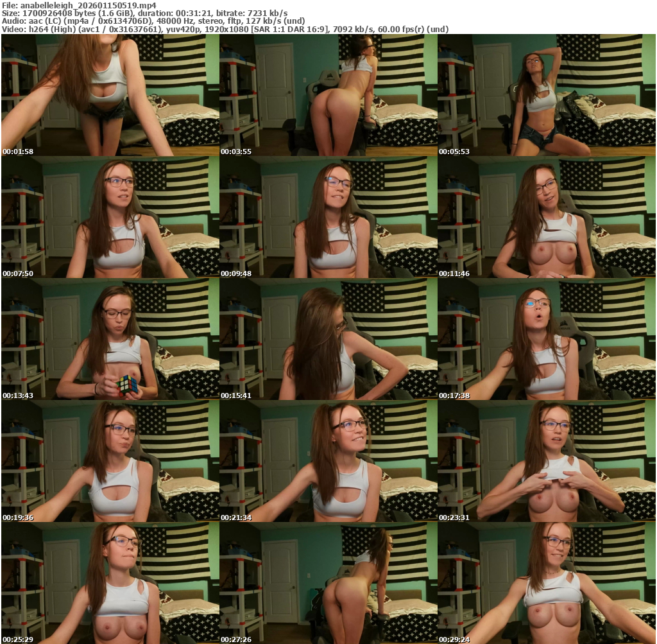Open the thumbnail labeled 00:23:31
657x644 pixels.
coord(546,461)
